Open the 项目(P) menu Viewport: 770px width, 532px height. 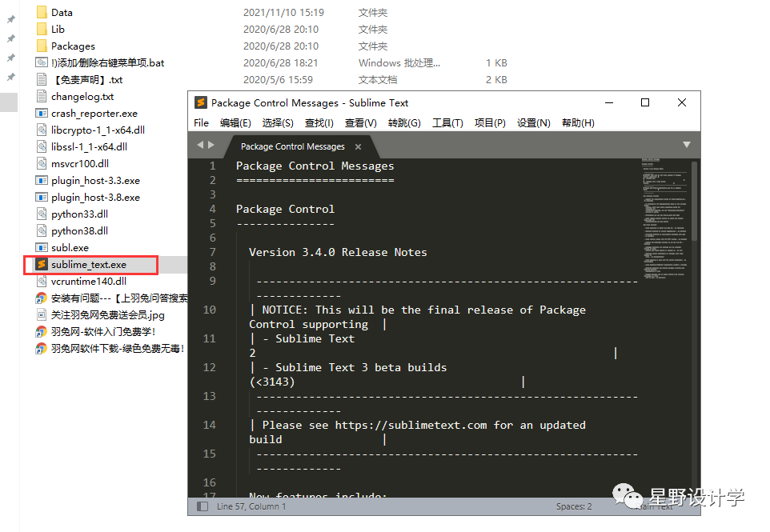point(490,122)
